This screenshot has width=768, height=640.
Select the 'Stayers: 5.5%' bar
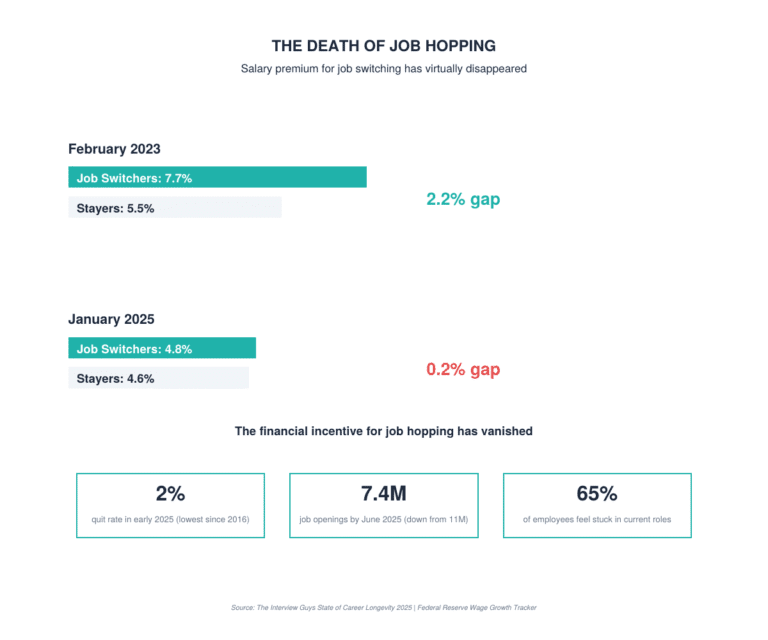coord(175,208)
